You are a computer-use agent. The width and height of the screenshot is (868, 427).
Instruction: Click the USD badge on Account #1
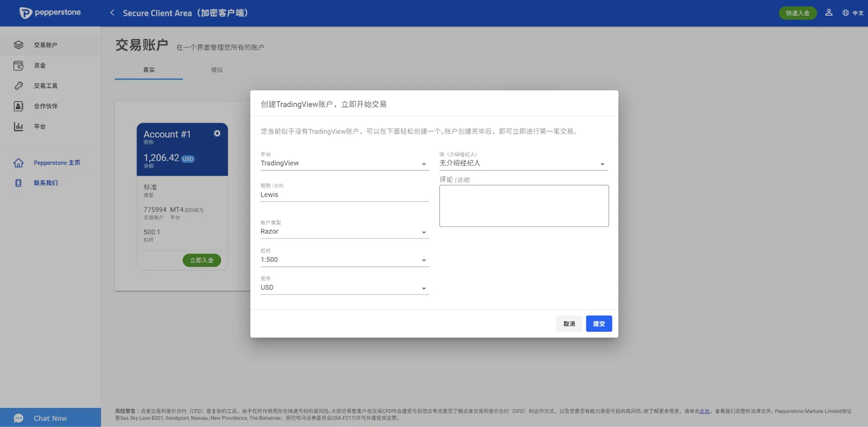point(188,159)
